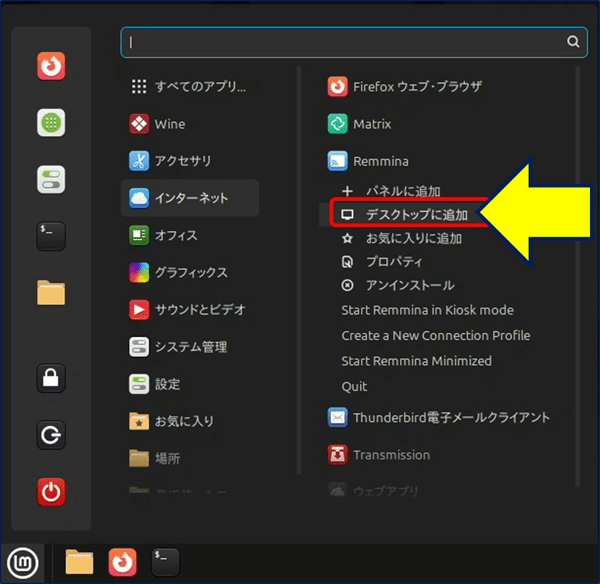Select the すべてのアプリ category
600x584 pixels.
click(x=190, y=86)
